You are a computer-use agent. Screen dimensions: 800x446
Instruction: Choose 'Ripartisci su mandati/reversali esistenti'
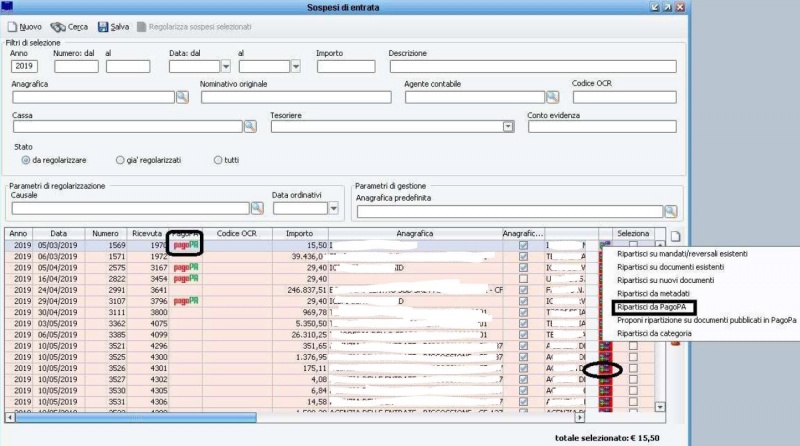(x=682, y=254)
